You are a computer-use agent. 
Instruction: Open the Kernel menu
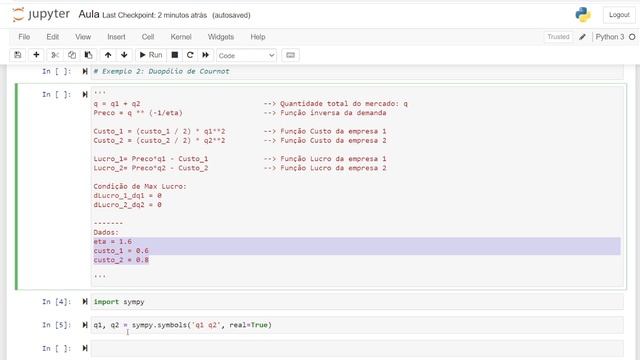click(x=181, y=37)
